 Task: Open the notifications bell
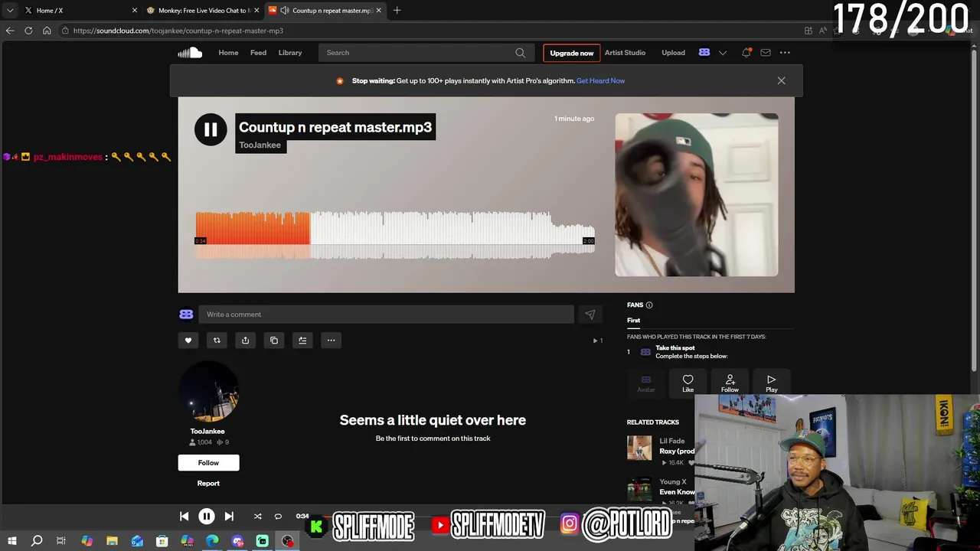click(x=746, y=53)
